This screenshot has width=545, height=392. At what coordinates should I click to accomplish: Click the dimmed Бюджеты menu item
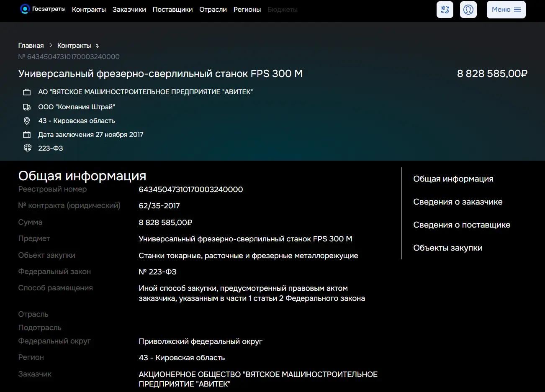click(x=283, y=9)
